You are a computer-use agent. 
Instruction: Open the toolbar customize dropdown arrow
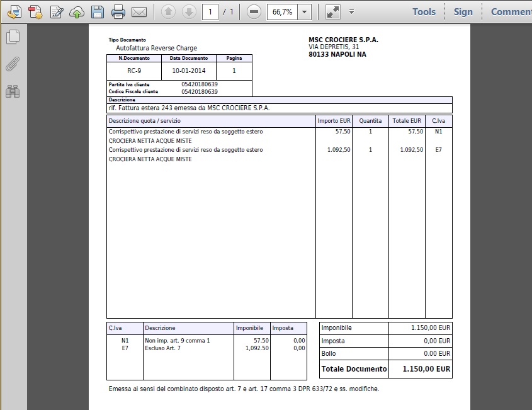(x=351, y=12)
